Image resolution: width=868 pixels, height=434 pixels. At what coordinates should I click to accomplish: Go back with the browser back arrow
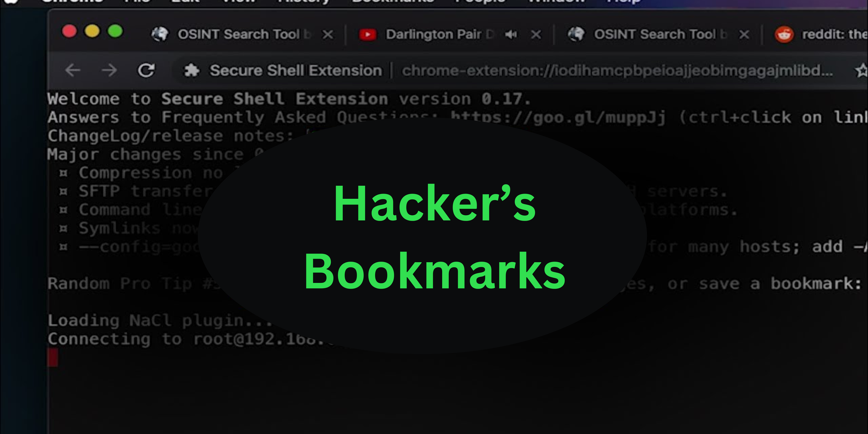72,70
